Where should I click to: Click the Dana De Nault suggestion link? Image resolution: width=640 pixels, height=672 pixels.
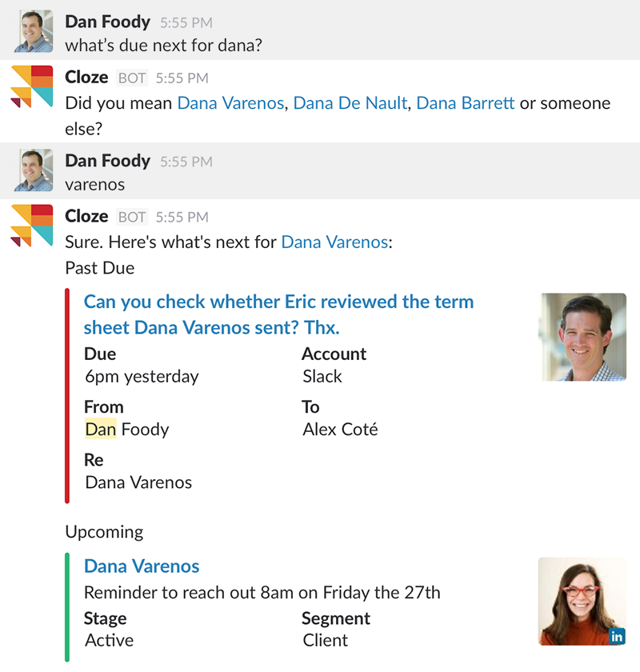click(350, 103)
